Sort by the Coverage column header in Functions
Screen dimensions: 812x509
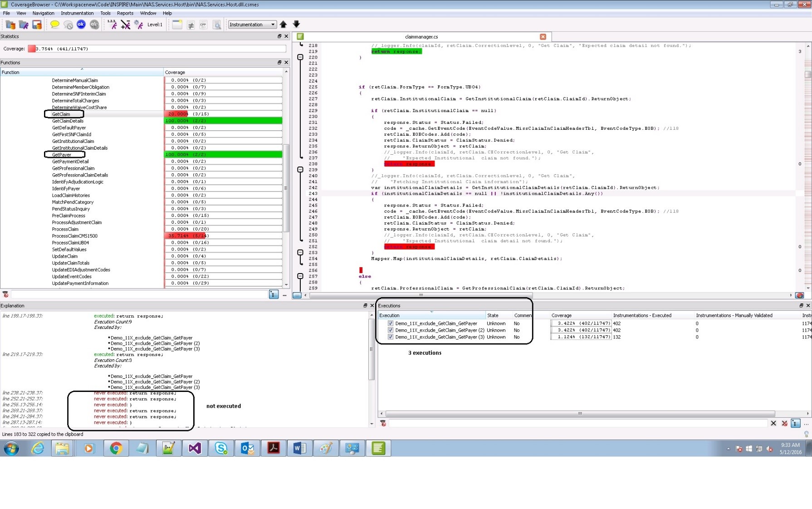[x=222, y=72]
